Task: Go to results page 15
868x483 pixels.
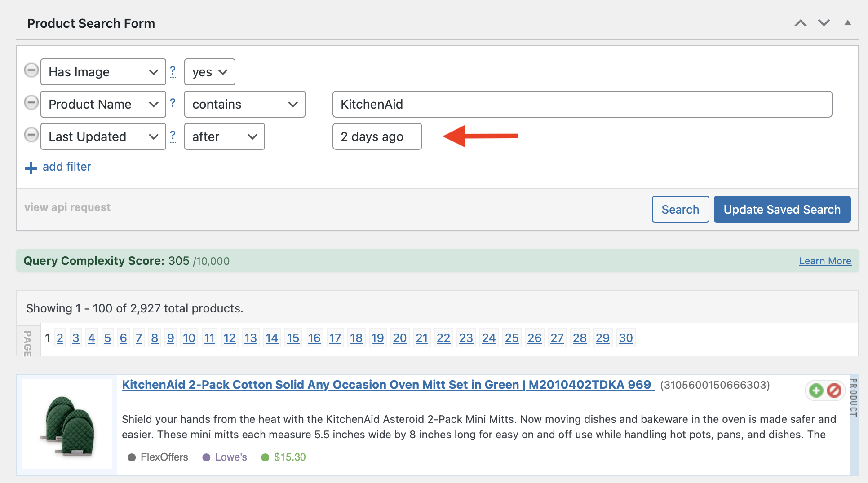Action: [293, 338]
